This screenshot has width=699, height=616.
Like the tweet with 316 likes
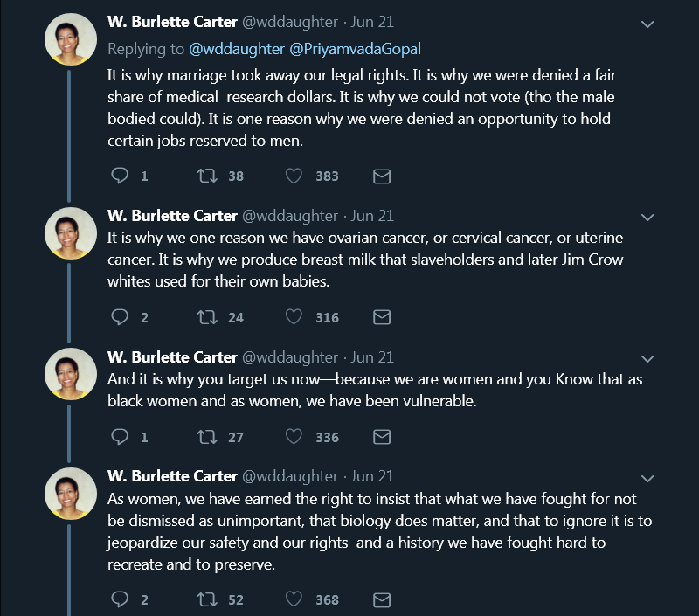[294, 317]
